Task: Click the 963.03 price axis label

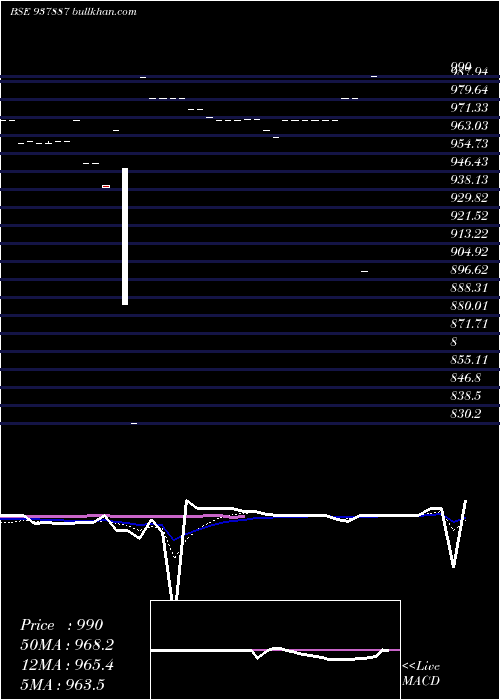Action: (x=469, y=126)
